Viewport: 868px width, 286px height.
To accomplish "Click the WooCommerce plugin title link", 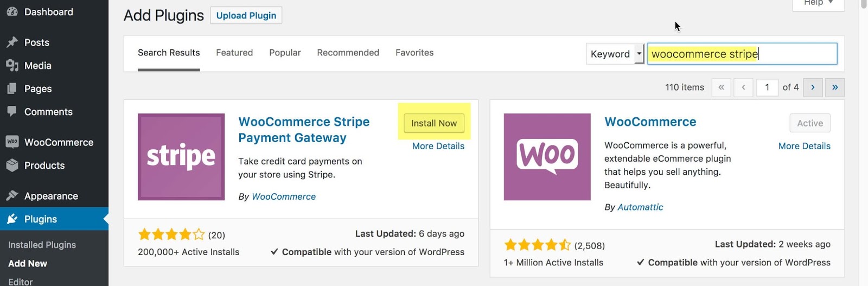I will [650, 122].
